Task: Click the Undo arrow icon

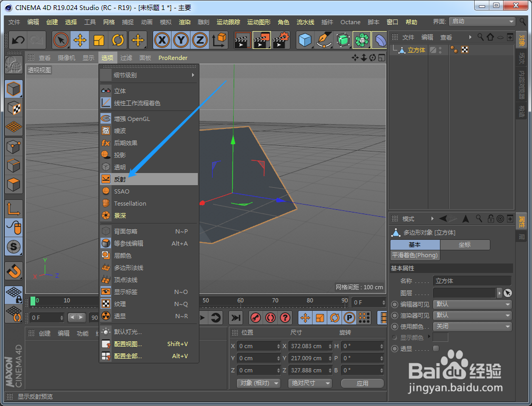Action: [18, 40]
